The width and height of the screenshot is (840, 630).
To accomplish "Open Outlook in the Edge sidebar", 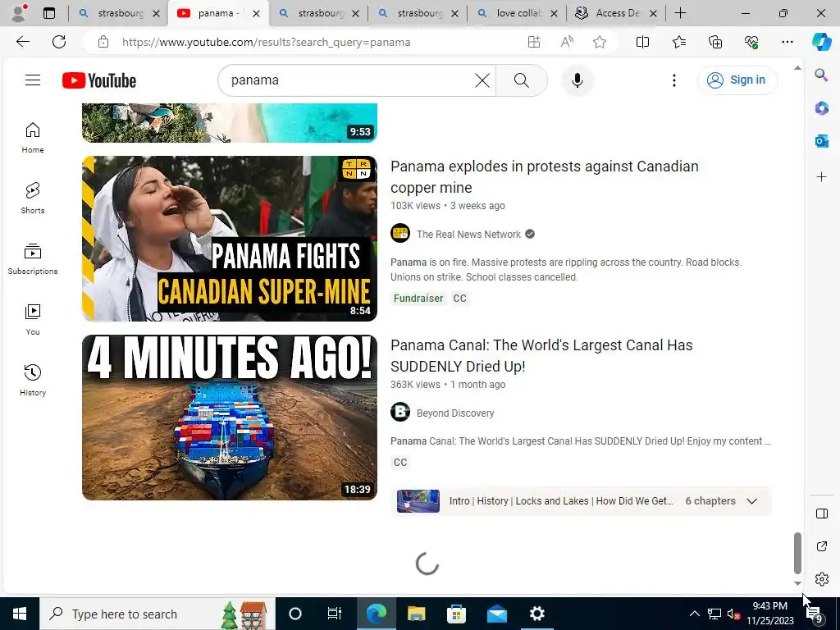I will [821, 141].
